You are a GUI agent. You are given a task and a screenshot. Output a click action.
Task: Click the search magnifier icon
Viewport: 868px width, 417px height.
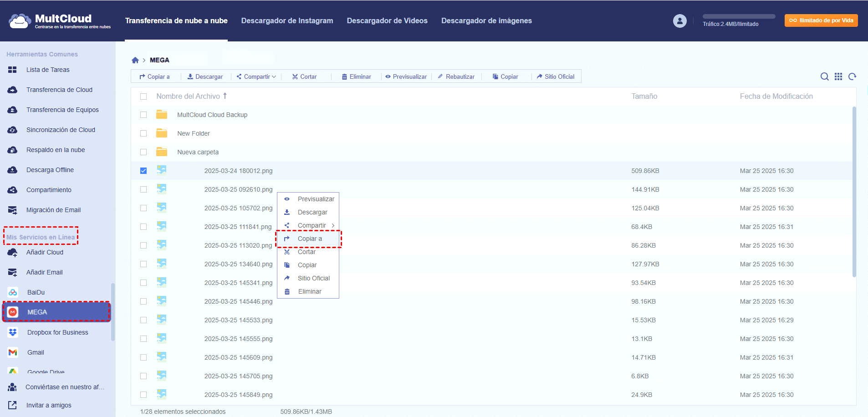pyautogui.click(x=824, y=76)
